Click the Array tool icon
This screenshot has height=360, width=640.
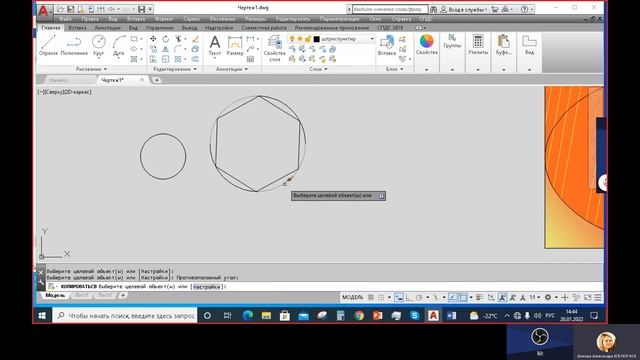178,59
